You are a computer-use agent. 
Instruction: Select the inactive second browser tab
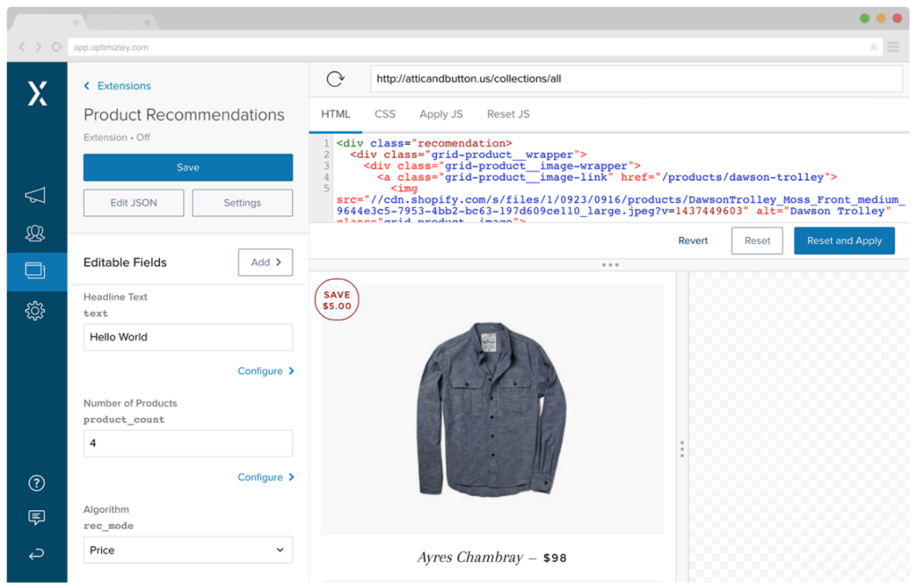tap(120, 22)
